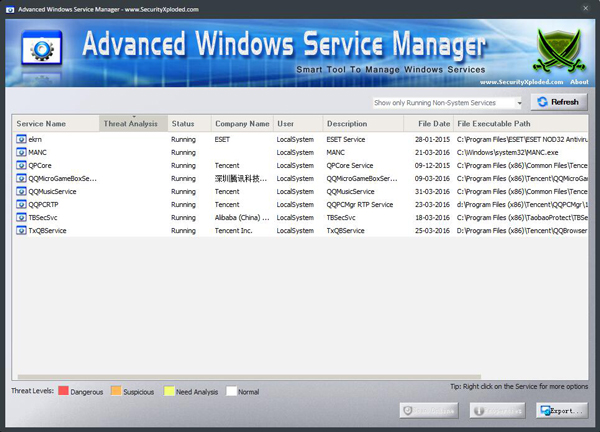
Task: Click the red Dangerous threat swatch
Action: click(x=64, y=391)
